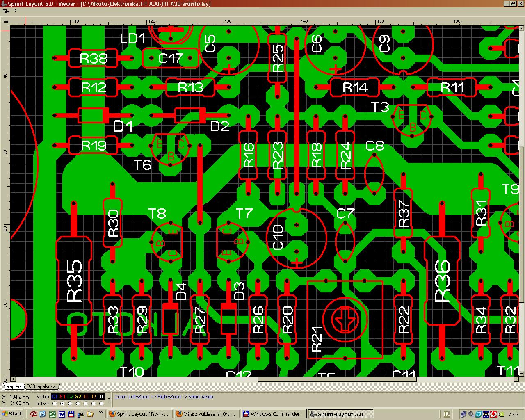Launch Internet Explorer quick launch icon
The image size is (525, 420).
(x=43, y=414)
